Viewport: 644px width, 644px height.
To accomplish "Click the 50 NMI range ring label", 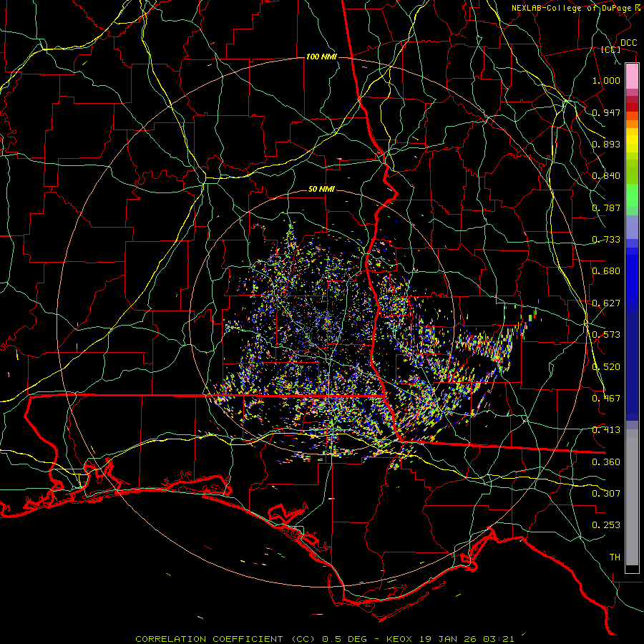I will pos(321,190).
